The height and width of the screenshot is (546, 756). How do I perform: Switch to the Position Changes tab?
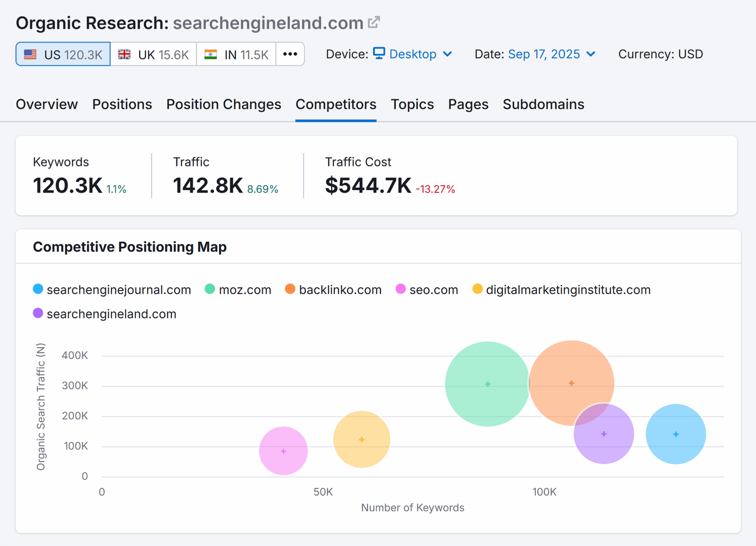click(224, 104)
